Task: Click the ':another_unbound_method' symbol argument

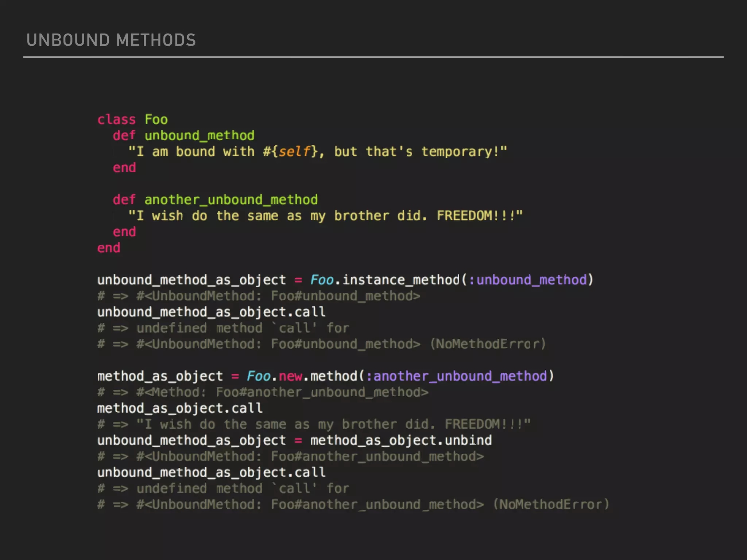Action: [456, 376]
